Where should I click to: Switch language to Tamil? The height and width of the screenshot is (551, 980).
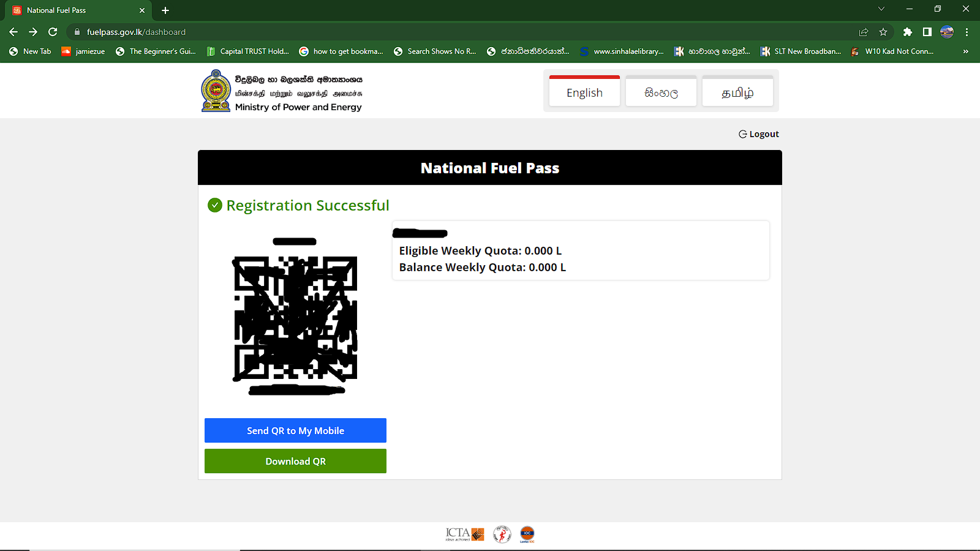[x=737, y=91]
